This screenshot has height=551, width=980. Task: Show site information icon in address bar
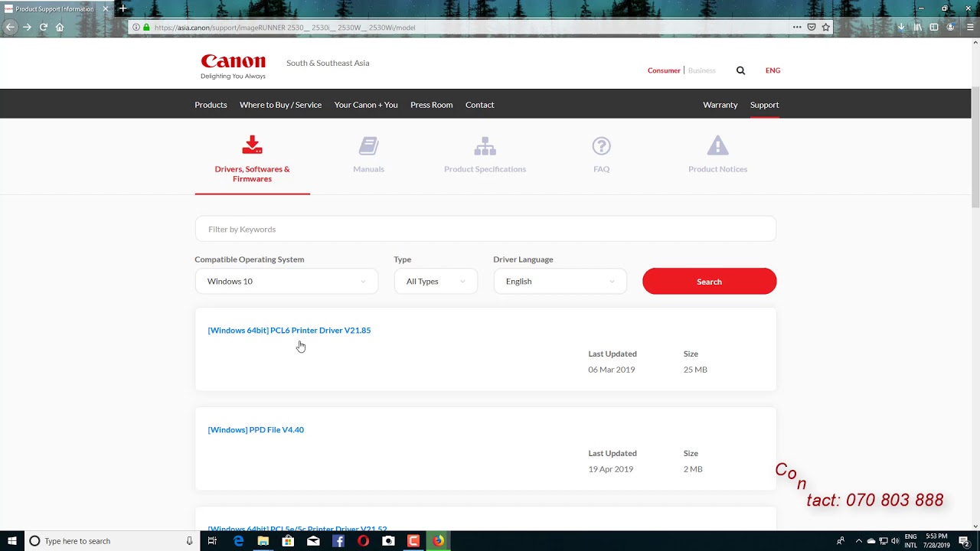[x=136, y=27]
